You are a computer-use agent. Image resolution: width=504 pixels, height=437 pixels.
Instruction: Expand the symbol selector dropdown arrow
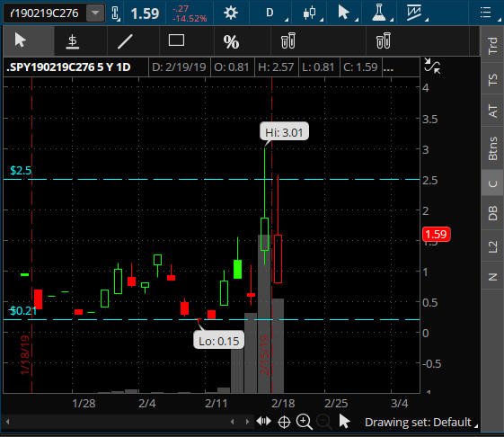click(x=95, y=13)
